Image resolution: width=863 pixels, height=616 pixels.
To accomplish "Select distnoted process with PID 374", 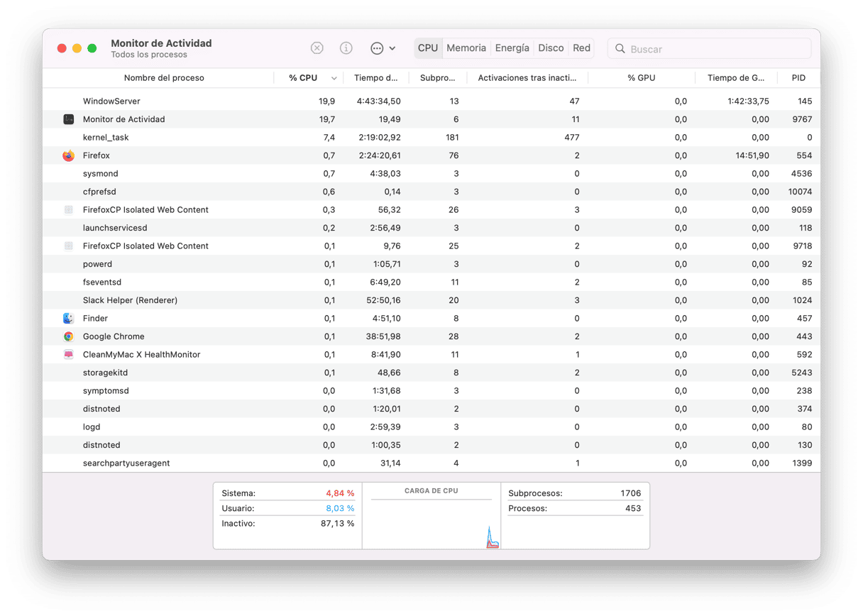I will tap(101, 409).
